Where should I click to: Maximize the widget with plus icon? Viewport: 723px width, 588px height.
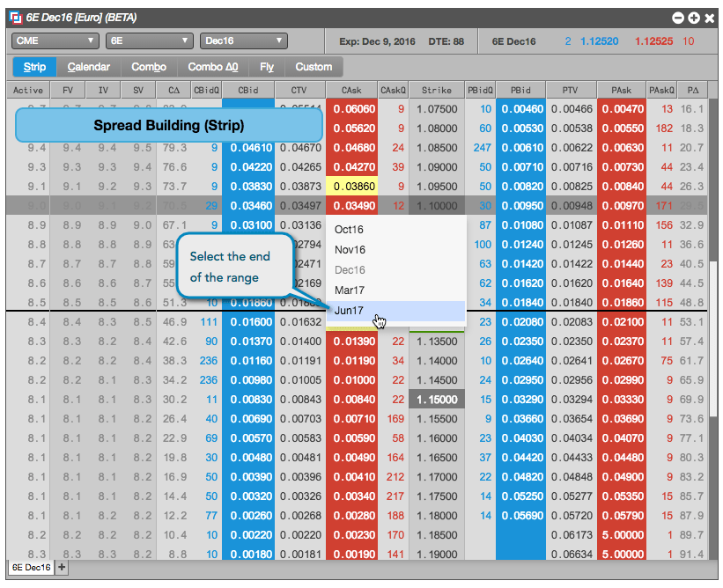point(693,18)
